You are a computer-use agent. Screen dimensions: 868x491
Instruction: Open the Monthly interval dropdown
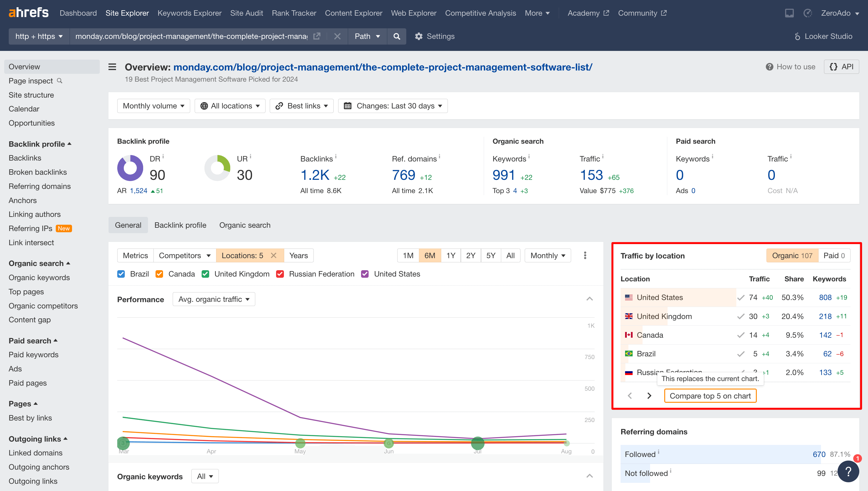click(x=548, y=255)
